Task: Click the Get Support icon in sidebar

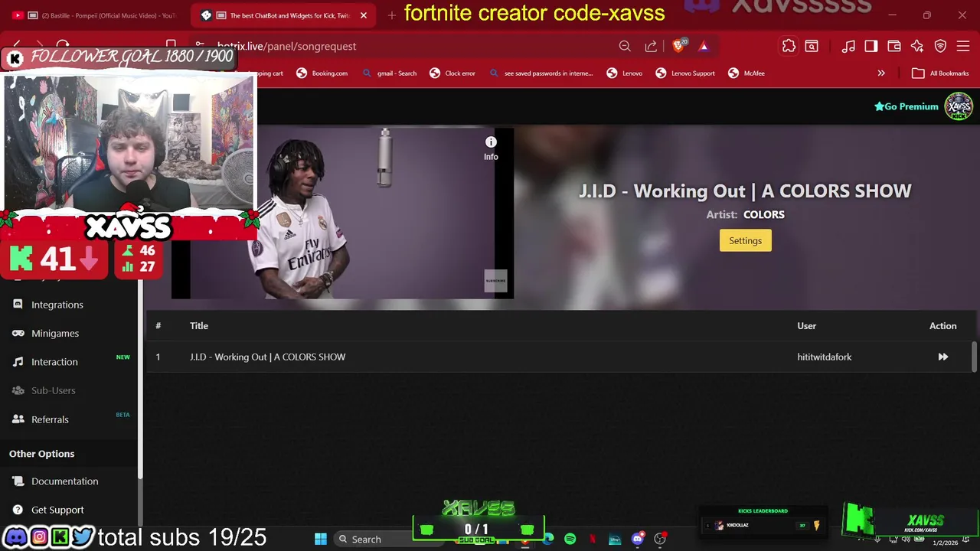Action: (18, 510)
